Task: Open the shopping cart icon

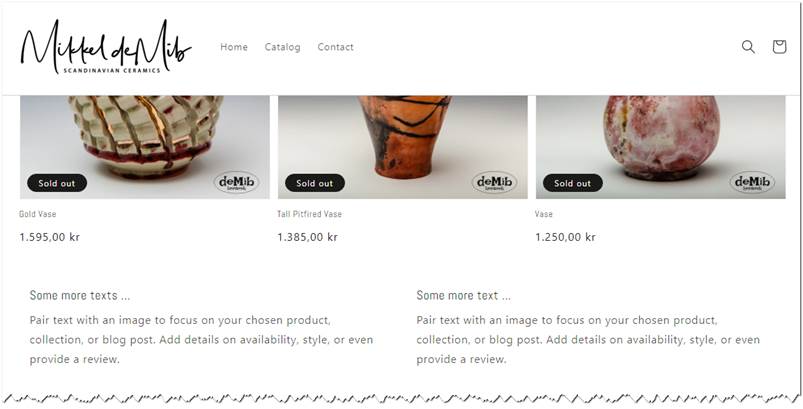Action: pos(779,47)
